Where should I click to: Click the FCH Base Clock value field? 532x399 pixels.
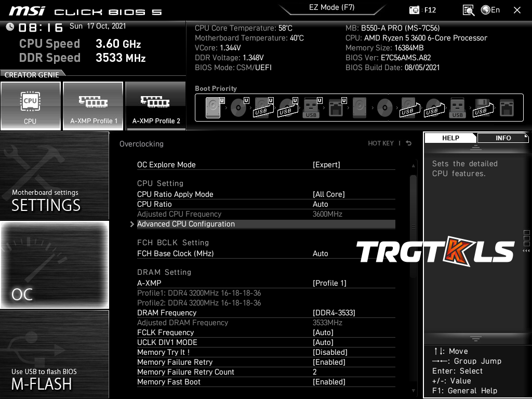click(x=321, y=254)
